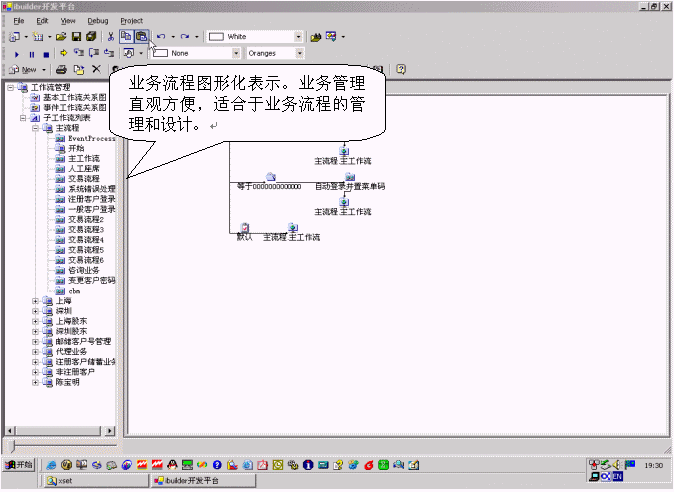Open the Debug menu
The width and height of the screenshot is (674, 492).
click(x=98, y=20)
